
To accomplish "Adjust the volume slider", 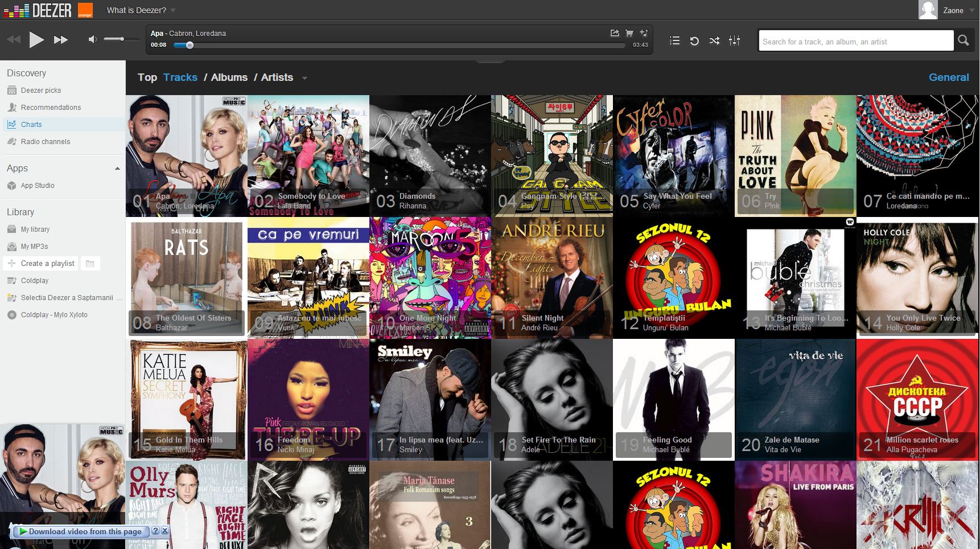I will [x=122, y=39].
